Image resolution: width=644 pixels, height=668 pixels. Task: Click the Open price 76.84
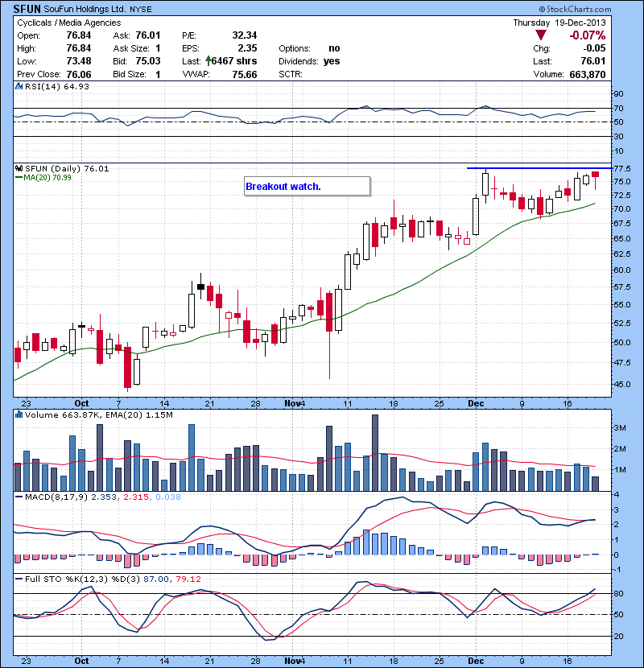point(79,35)
